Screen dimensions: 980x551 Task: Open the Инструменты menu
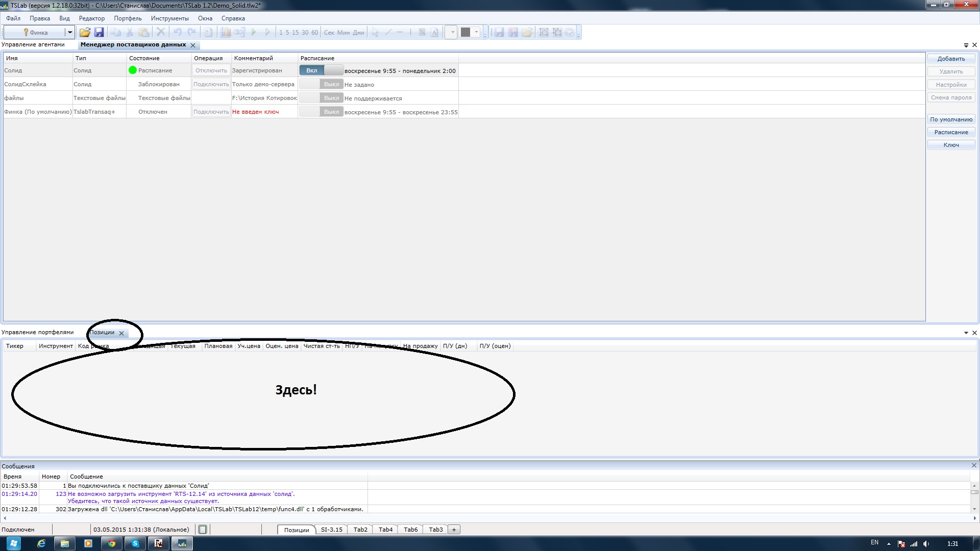[x=169, y=18]
